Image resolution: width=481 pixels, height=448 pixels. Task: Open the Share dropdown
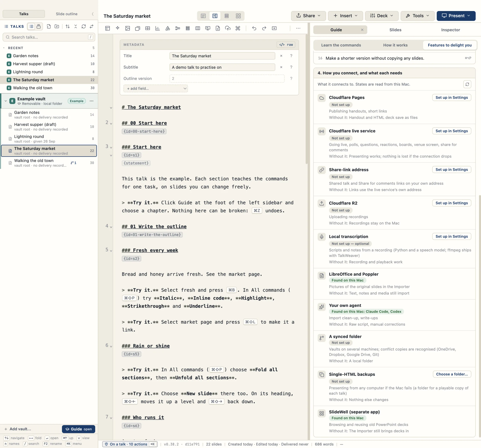[308, 16]
